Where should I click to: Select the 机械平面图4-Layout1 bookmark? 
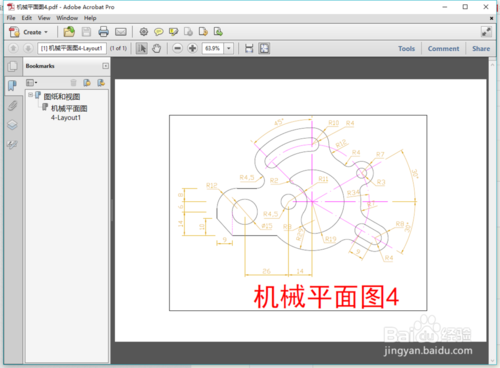coord(69,113)
